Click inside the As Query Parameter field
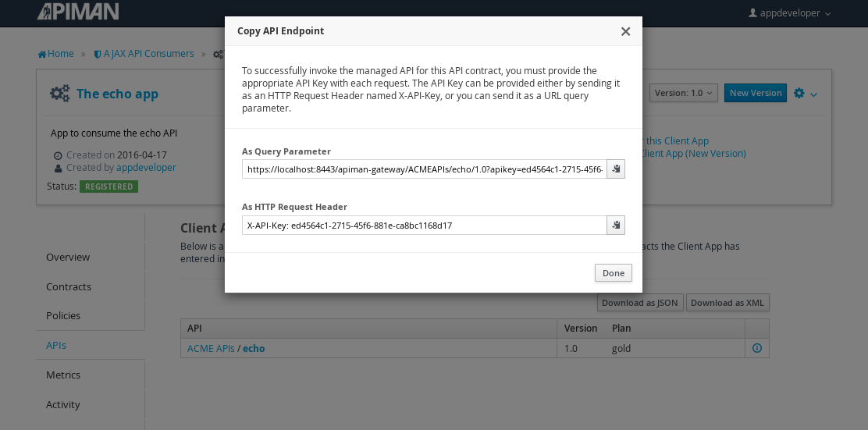 coord(425,169)
